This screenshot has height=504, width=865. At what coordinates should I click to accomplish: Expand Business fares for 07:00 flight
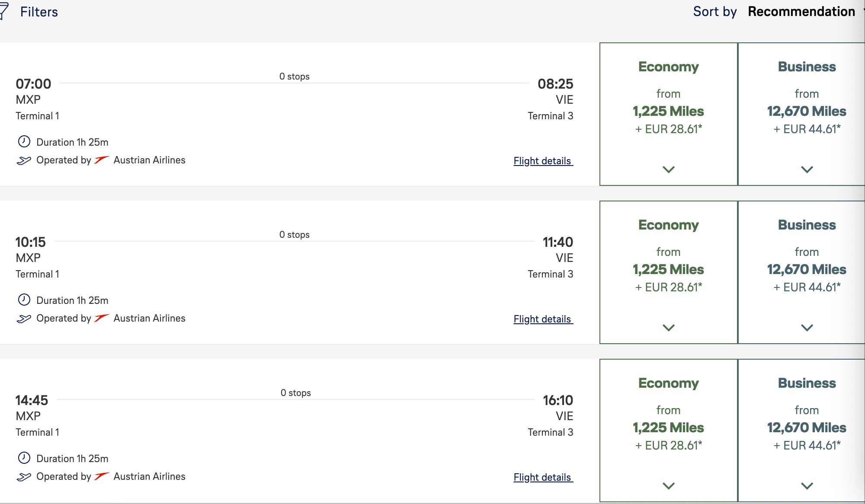(x=807, y=169)
